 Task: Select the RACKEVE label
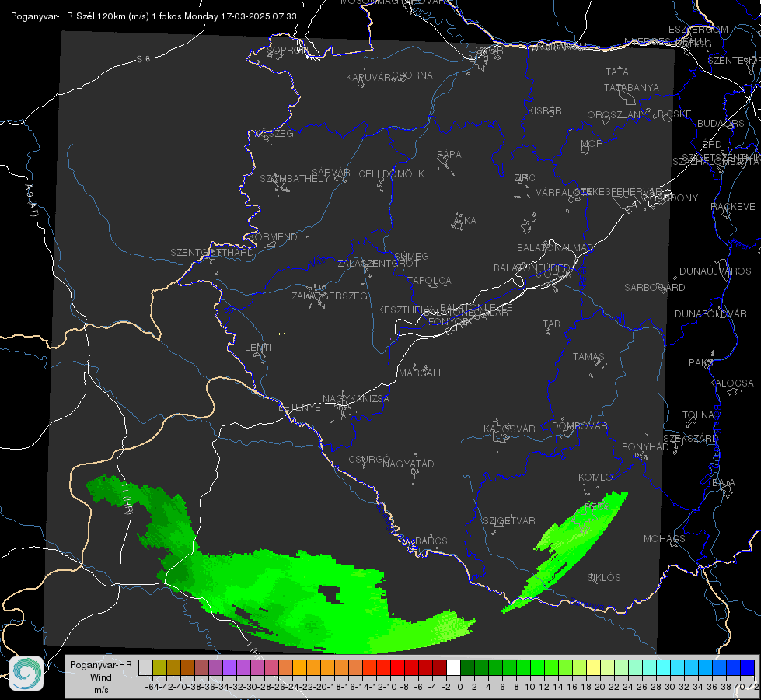(x=733, y=207)
